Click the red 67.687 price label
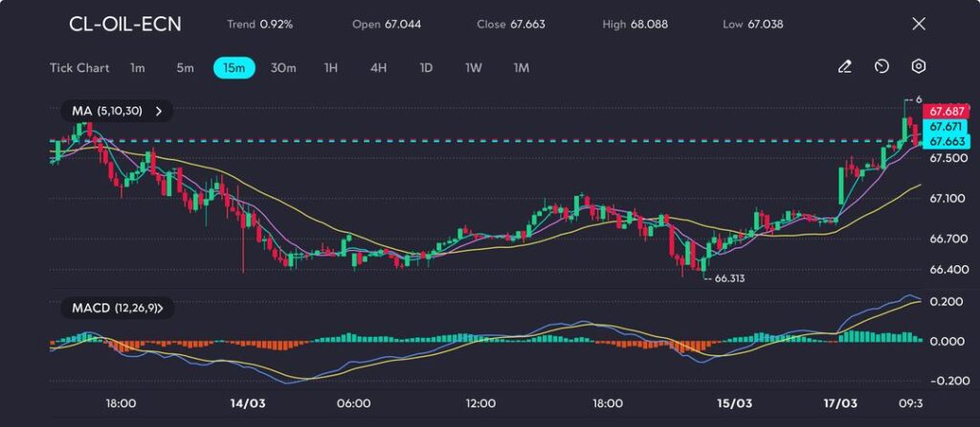This screenshot has height=427, width=980. tap(946, 112)
